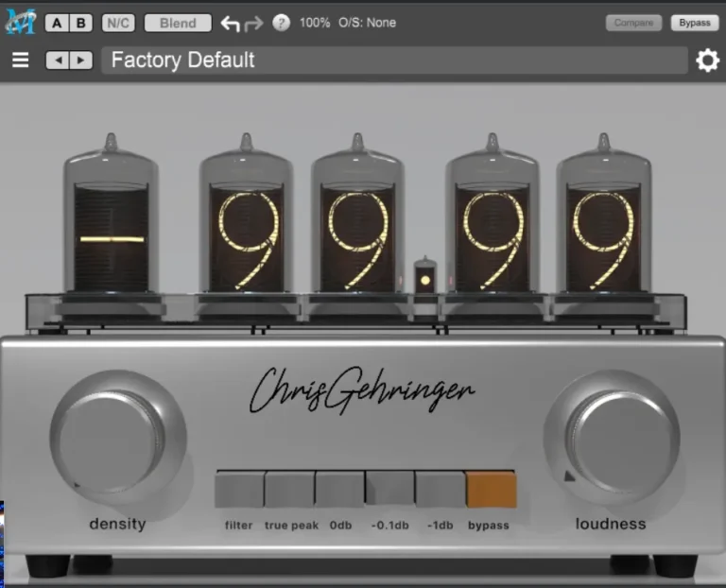Go to the previous preset arrow
The width and height of the screenshot is (726, 588).
tap(58, 61)
